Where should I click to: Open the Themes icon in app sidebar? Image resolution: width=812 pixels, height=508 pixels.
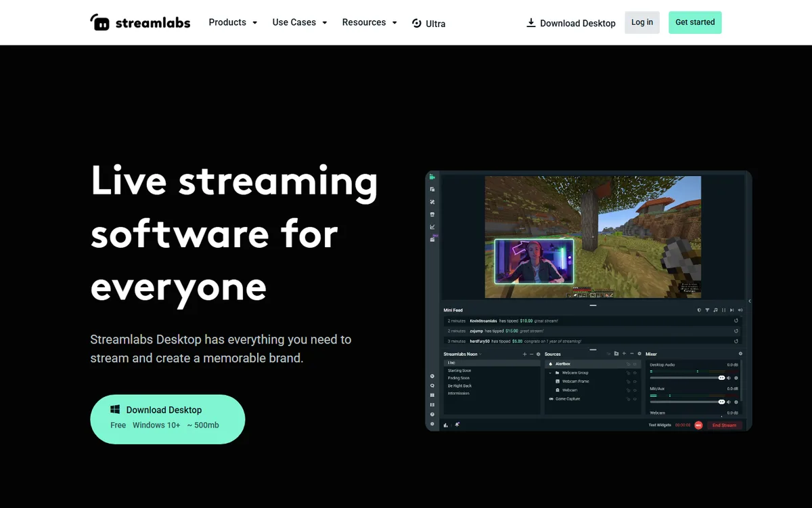[x=432, y=190]
